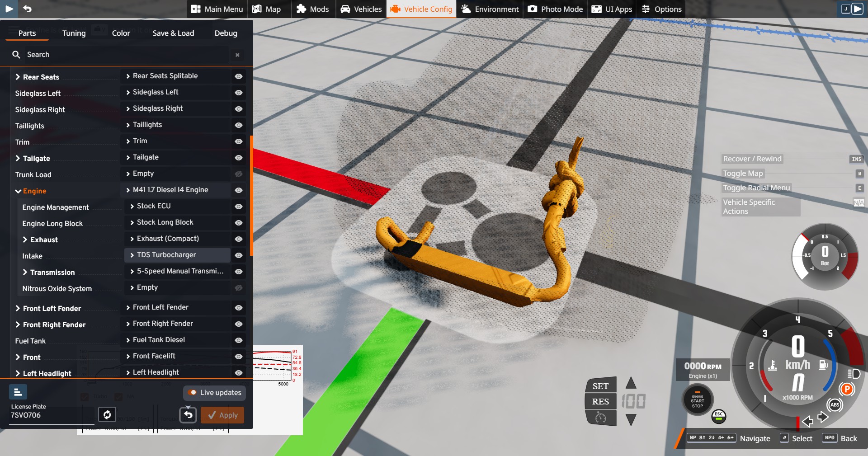The height and width of the screenshot is (456, 868).
Task: Open the Map menu
Action: [266, 9]
